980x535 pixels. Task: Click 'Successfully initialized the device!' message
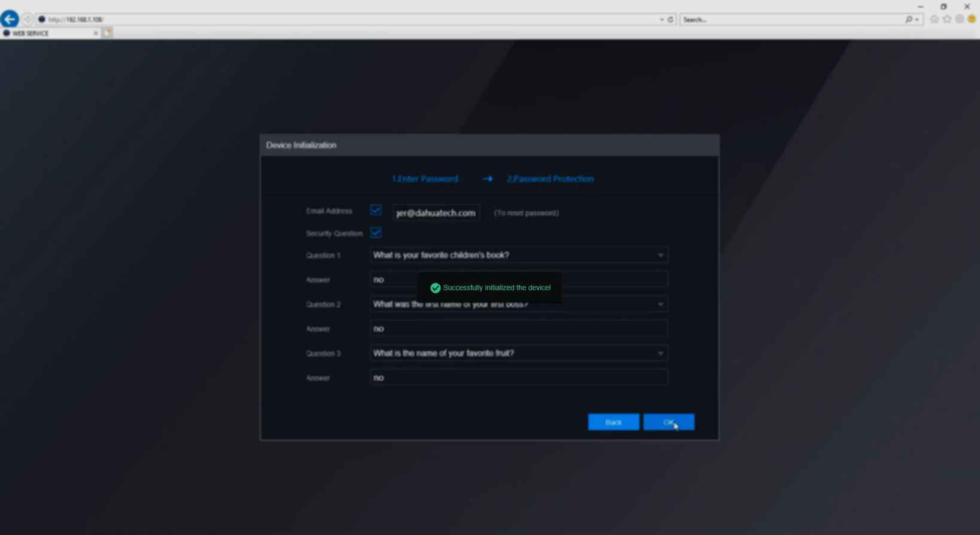[x=497, y=288]
